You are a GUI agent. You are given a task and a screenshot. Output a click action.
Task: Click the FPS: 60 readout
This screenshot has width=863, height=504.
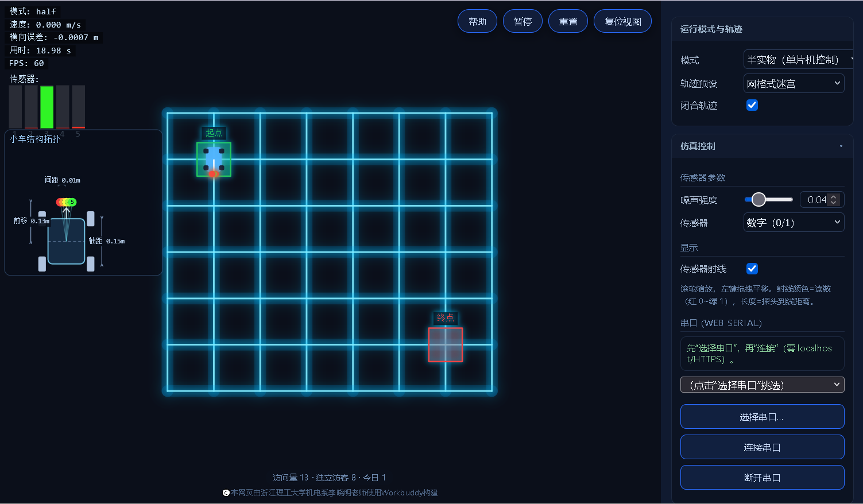pyautogui.click(x=26, y=63)
